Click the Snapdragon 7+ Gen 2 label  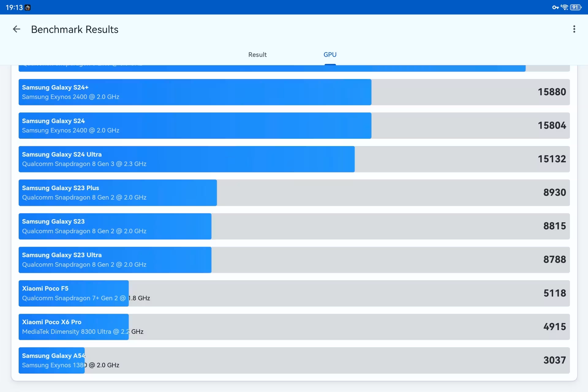click(86, 298)
